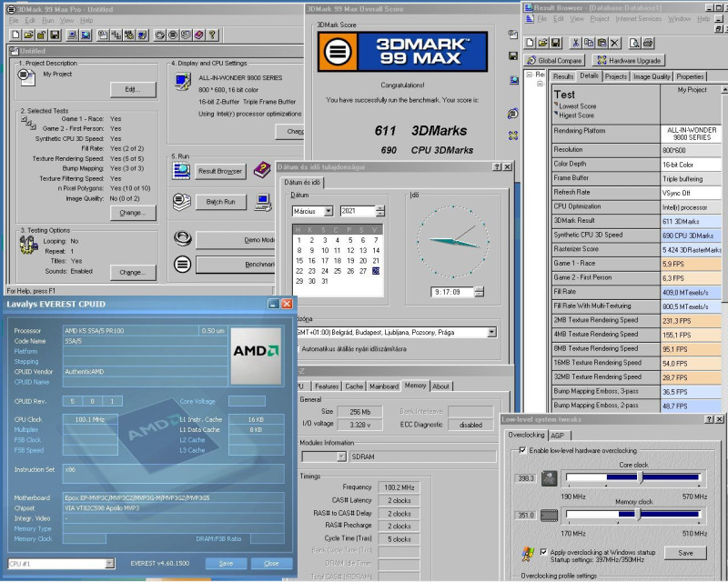The image size is (728, 582).
Task: Open time zone dropdown listing Belgrád, Budapest
Action: [x=491, y=332]
